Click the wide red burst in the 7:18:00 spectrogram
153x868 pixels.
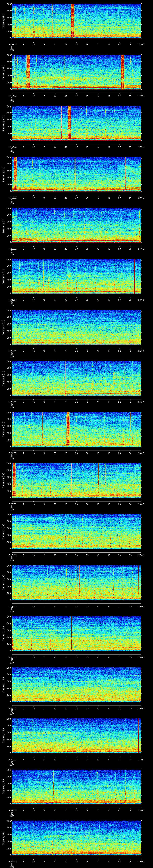[69, 123]
